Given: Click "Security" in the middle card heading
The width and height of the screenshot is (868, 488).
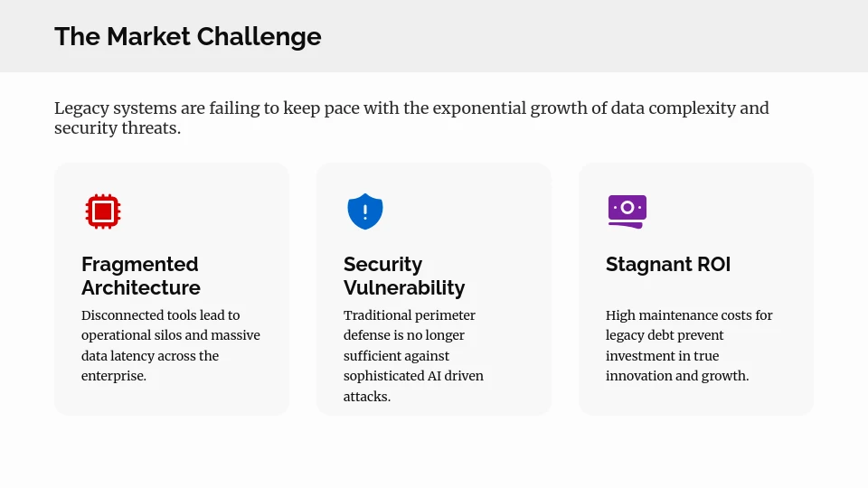Looking at the screenshot, I should click(382, 264).
